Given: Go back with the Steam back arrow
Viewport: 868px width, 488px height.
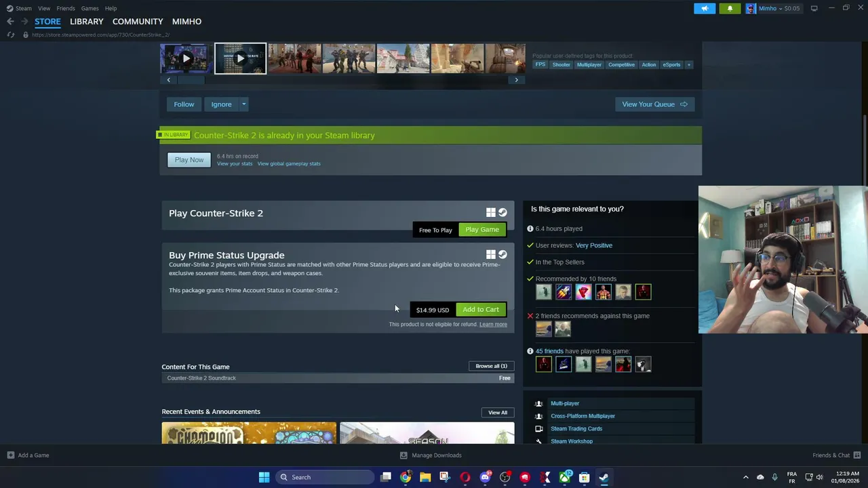Looking at the screenshot, I should point(10,22).
